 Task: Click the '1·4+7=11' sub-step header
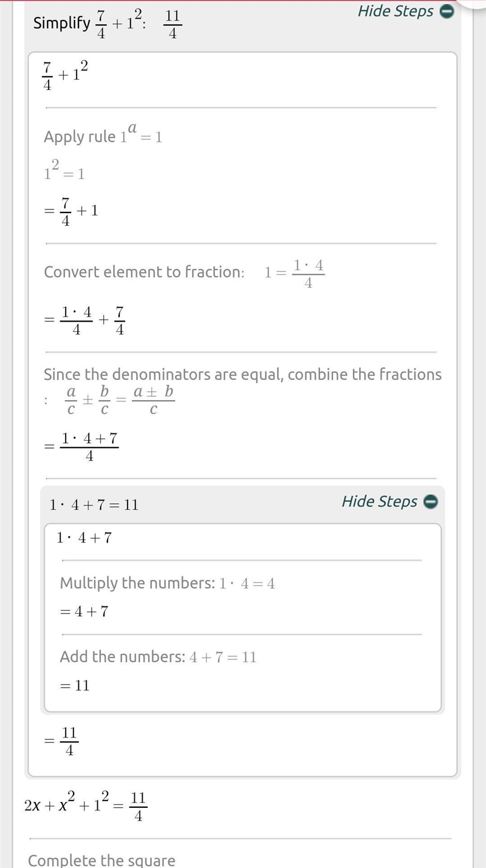(x=94, y=504)
